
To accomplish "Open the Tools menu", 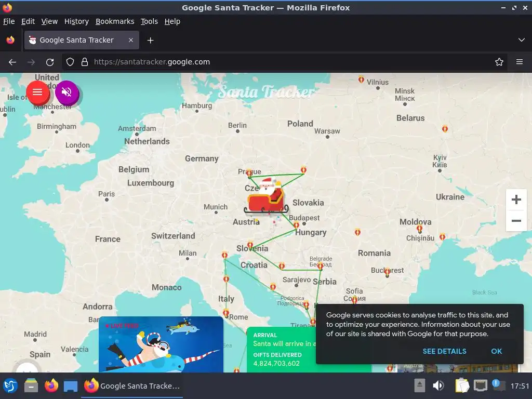I will point(149,21).
